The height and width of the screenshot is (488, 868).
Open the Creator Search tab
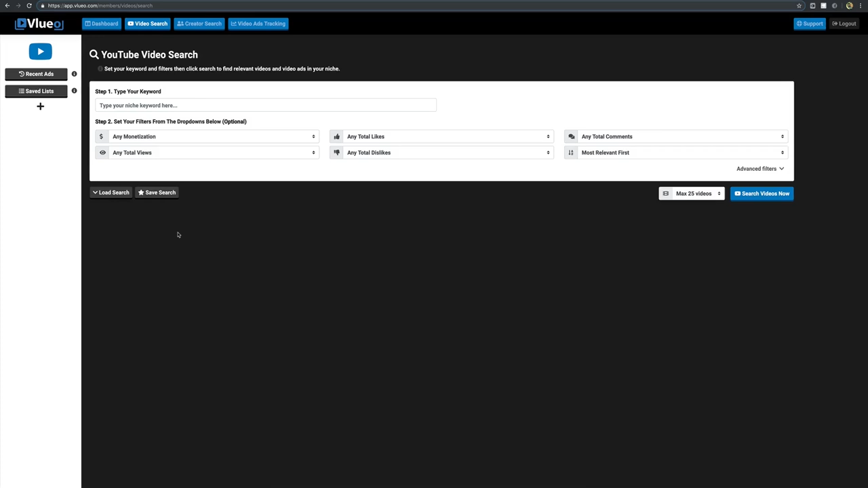coord(199,24)
